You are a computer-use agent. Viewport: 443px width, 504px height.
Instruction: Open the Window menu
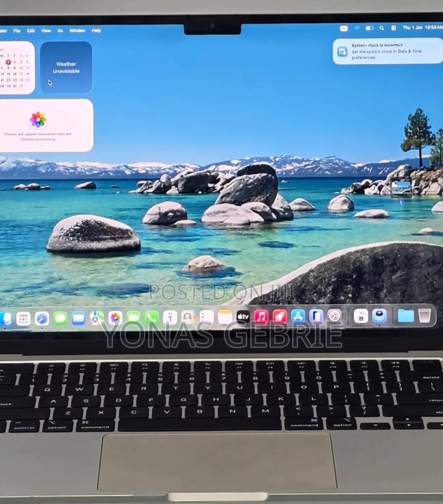click(77, 30)
